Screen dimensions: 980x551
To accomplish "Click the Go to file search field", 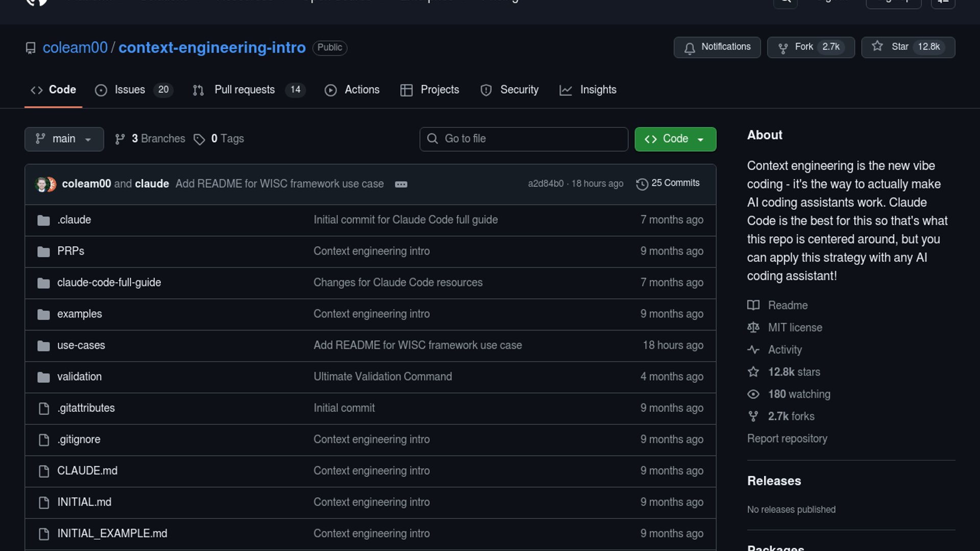I will tap(524, 139).
